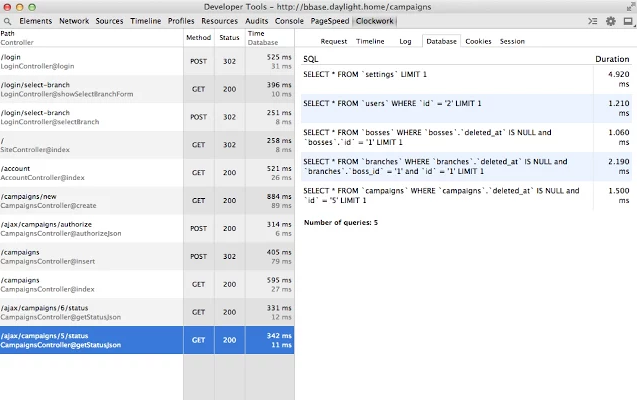Click the 'Number of queries: 5' text
The width and height of the screenshot is (637, 400).
tap(341, 223)
